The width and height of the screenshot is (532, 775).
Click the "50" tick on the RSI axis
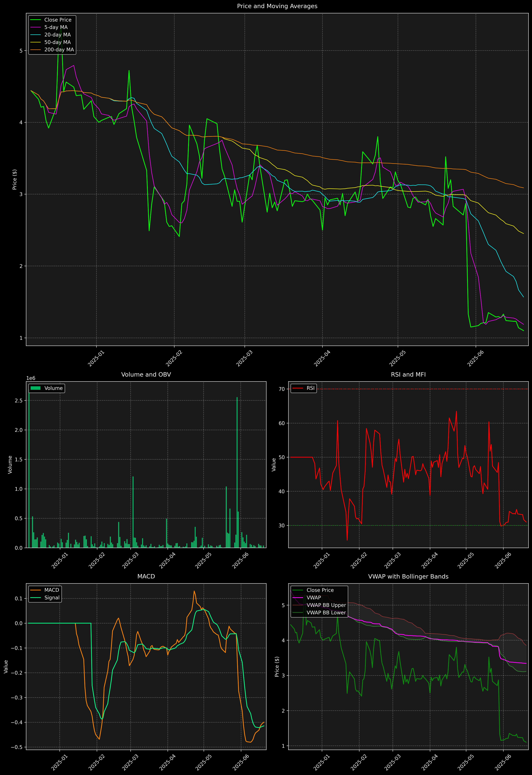pos(282,457)
